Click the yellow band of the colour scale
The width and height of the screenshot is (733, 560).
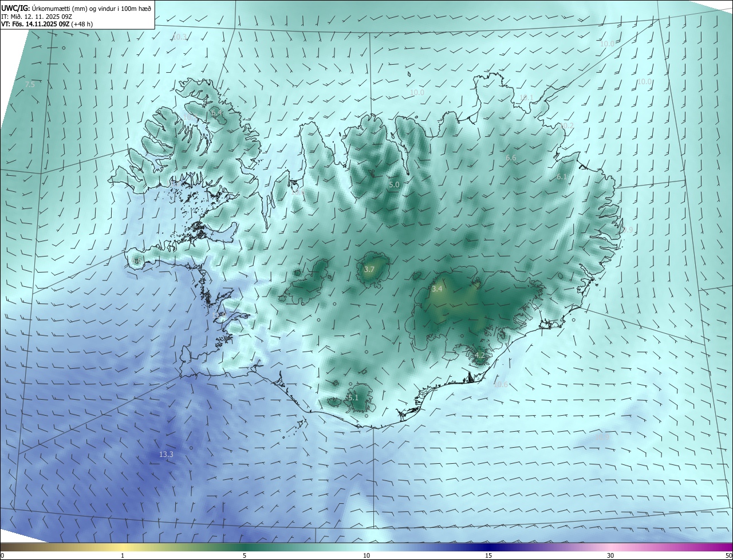[x=123, y=547]
